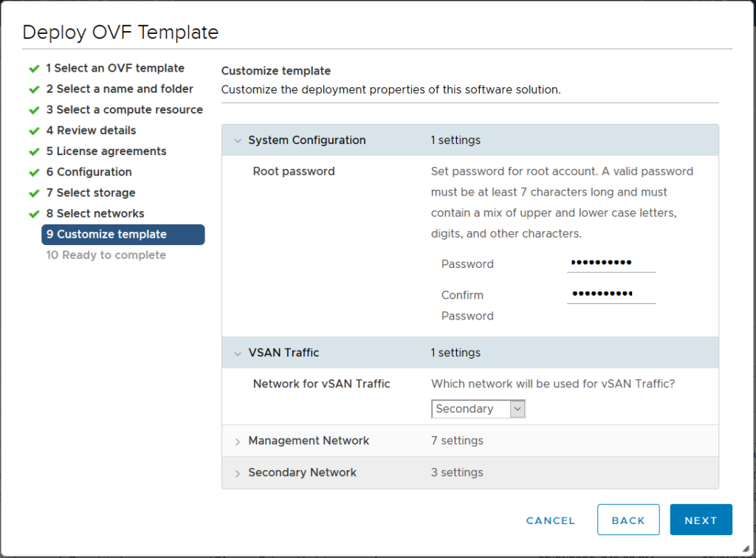
Task: Click the Confirm Password field
Action: pyautogui.click(x=611, y=294)
